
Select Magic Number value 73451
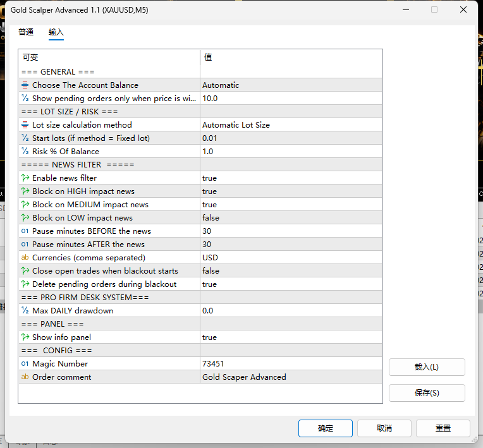pyautogui.click(x=291, y=363)
